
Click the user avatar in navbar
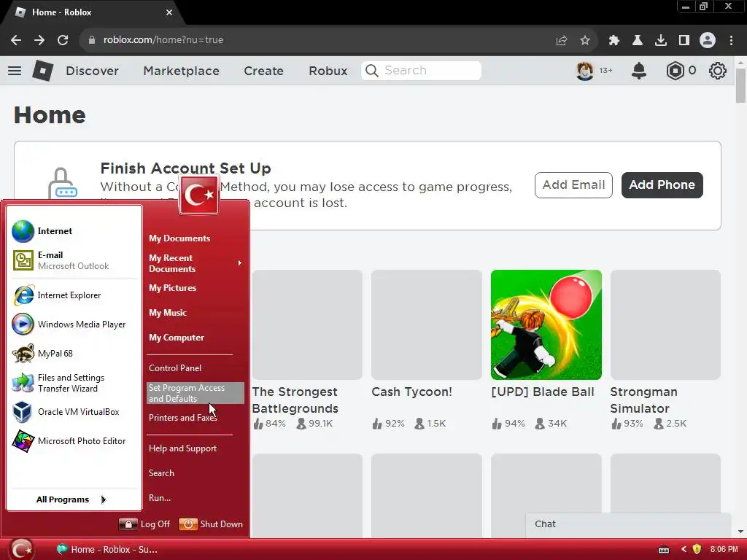[584, 71]
